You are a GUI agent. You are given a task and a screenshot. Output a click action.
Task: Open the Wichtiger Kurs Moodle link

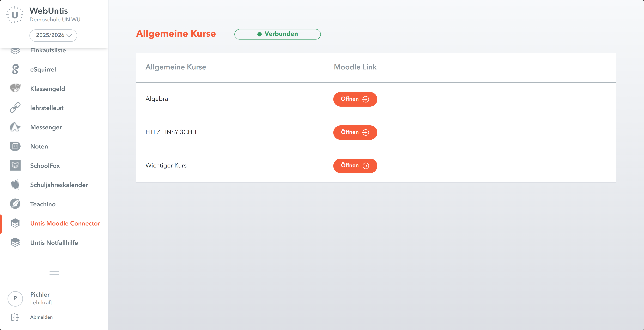[x=355, y=165]
